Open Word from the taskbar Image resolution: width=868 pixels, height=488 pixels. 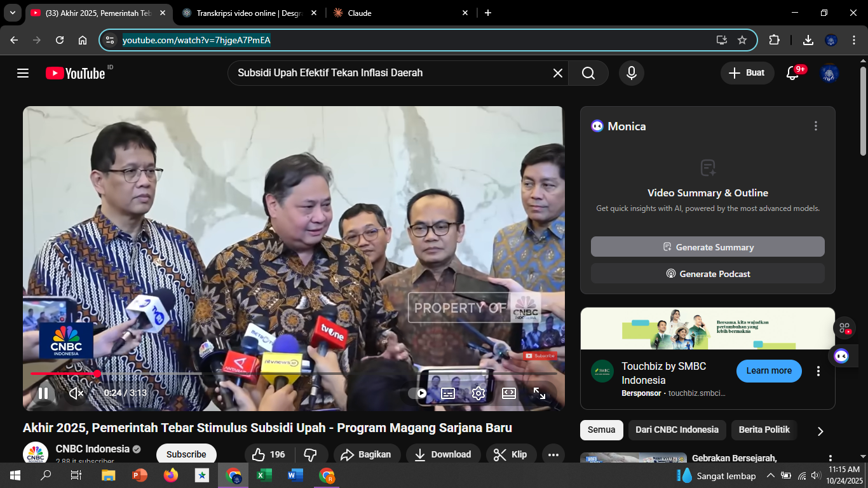click(x=295, y=475)
